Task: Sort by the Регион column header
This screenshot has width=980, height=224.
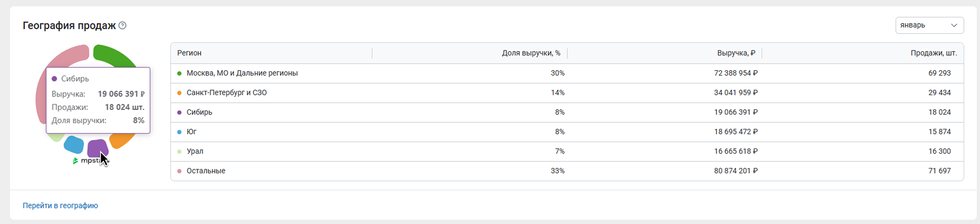Action: click(x=189, y=53)
